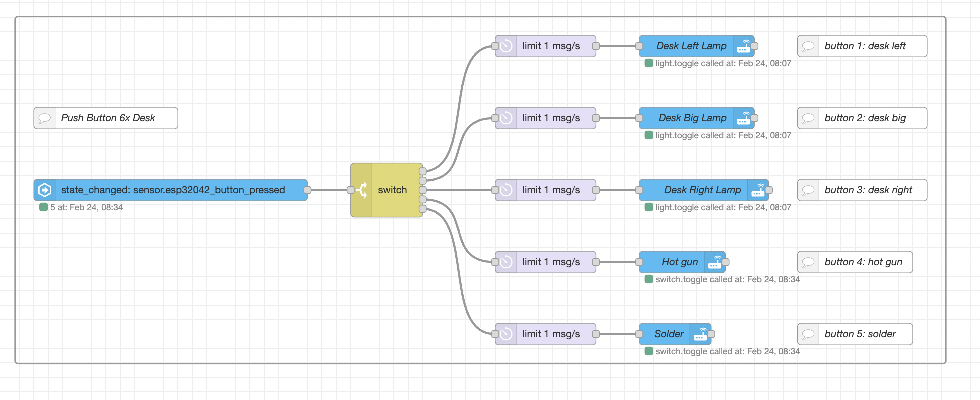
Task: Click the button 1: desk left comment text
Action: (865, 46)
